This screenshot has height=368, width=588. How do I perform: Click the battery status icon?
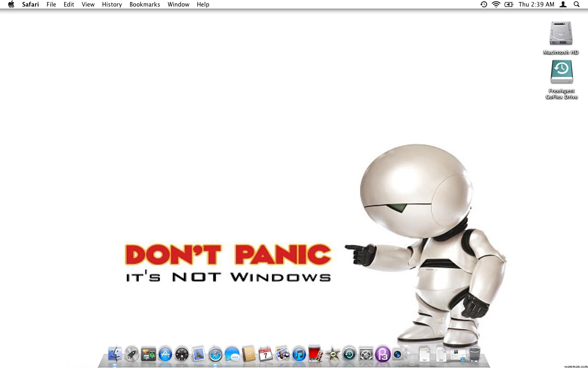[x=509, y=4]
